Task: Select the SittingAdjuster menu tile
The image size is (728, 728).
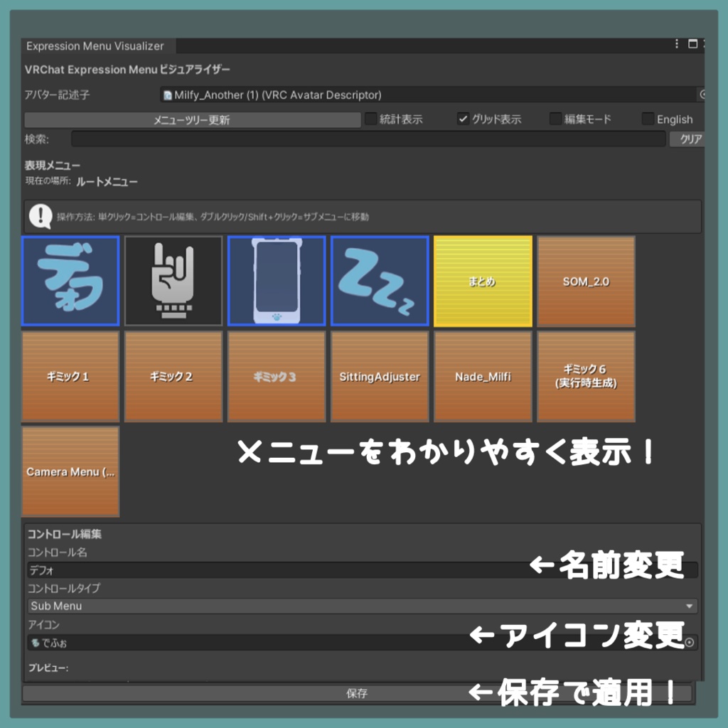Action: (x=380, y=375)
